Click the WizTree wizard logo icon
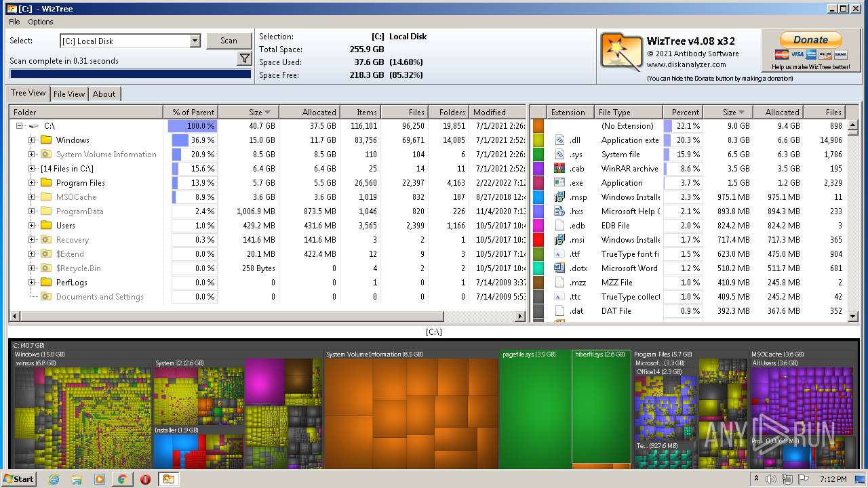 (x=620, y=53)
